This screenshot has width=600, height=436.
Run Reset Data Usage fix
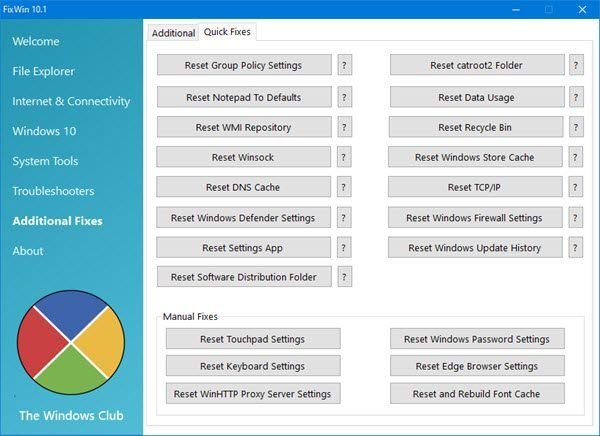(x=477, y=97)
